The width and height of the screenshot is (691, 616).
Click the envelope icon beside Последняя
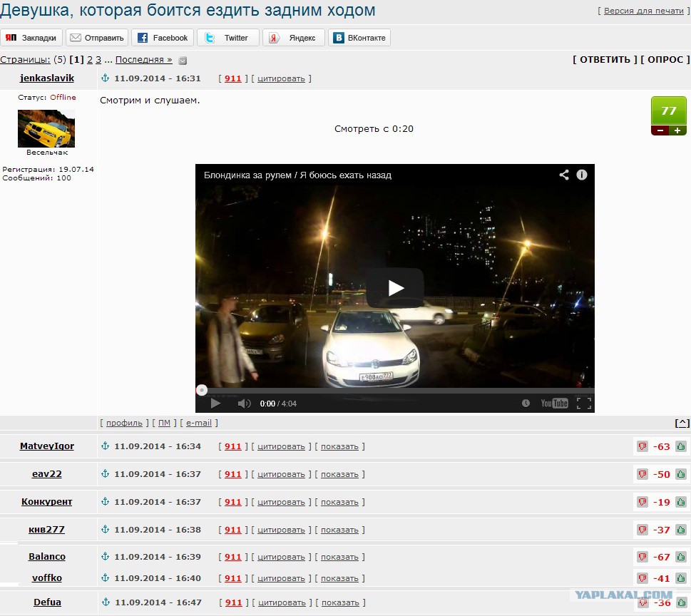(x=183, y=61)
